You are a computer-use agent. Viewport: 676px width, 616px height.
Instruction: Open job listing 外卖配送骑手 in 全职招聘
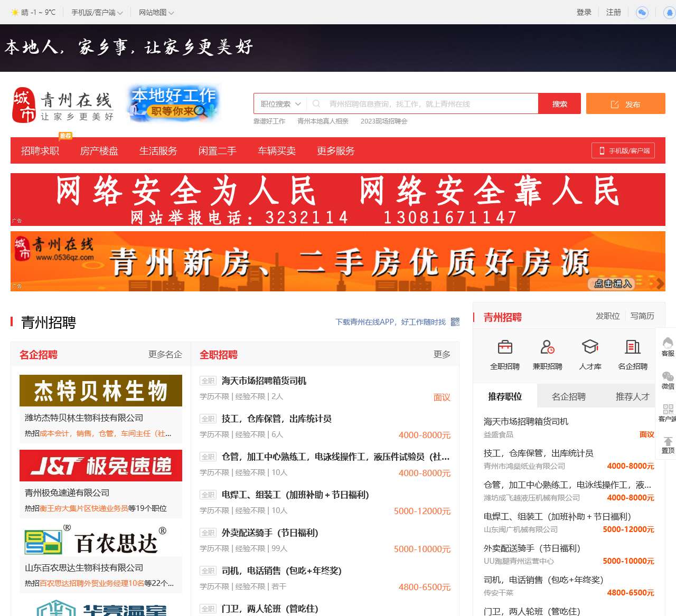click(270, 533)
